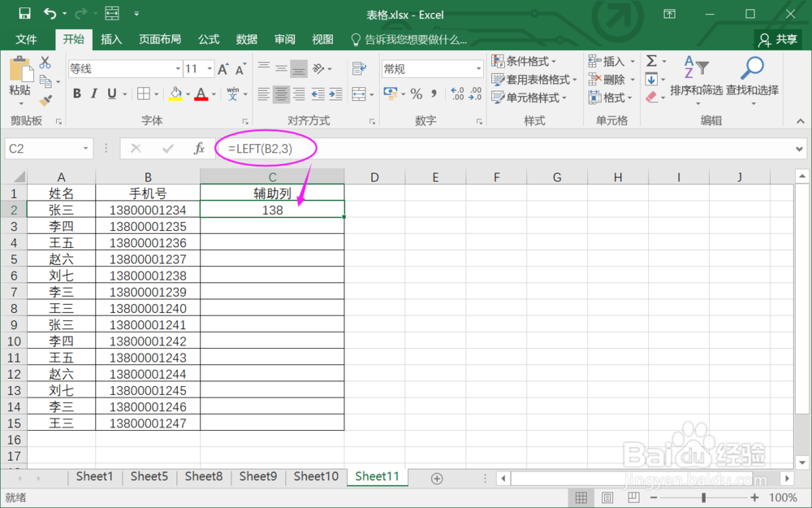Click Insert Function fx icon
Viewport: 812px width, 508px height.
coord(199,149)
